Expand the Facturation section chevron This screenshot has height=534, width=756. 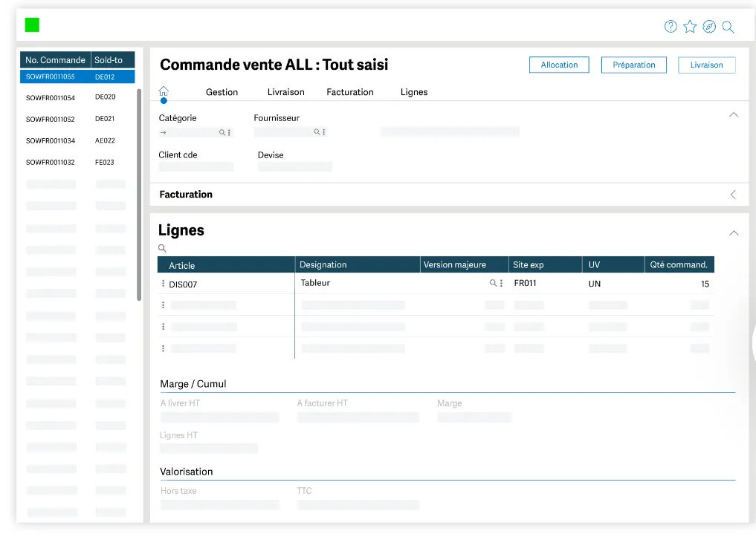pos(733,195)
